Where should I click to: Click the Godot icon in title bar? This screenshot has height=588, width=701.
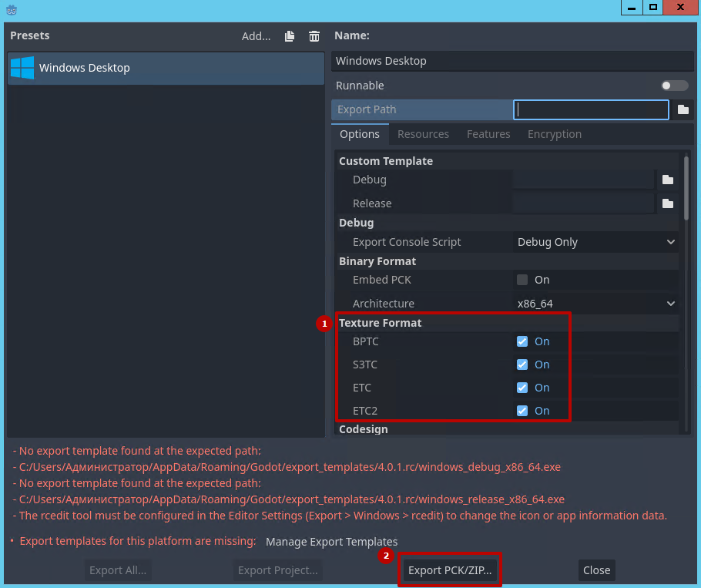pos(12,10)
